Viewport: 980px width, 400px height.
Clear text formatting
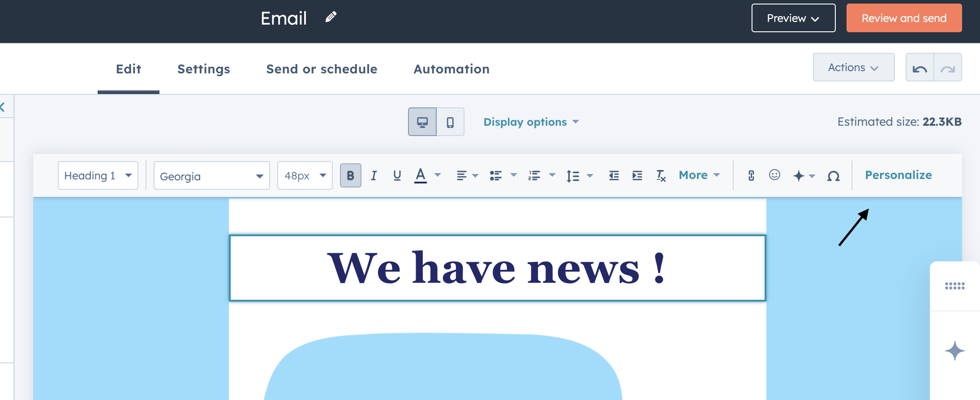pyautogui.click(x=661, y=176)
